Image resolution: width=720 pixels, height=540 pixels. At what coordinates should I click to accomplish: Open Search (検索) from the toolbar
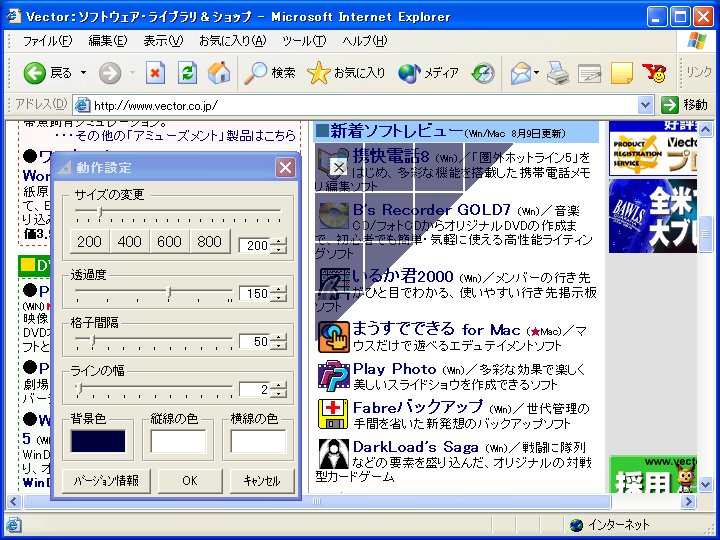(270, 73)
